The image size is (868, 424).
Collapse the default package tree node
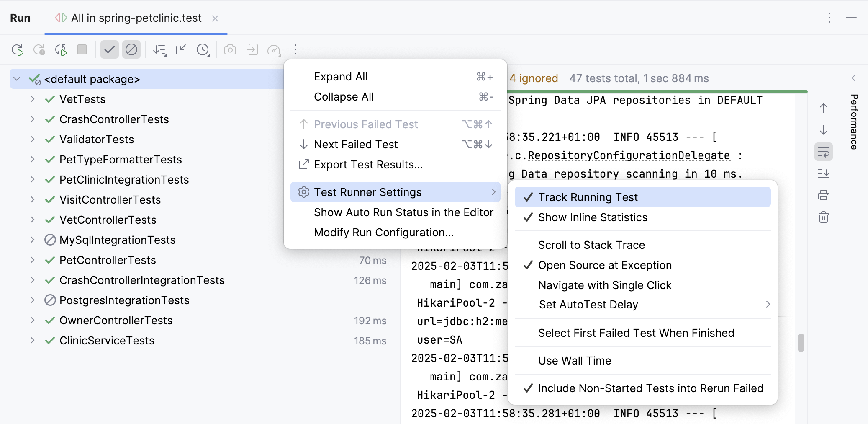(x=17, y=79)
